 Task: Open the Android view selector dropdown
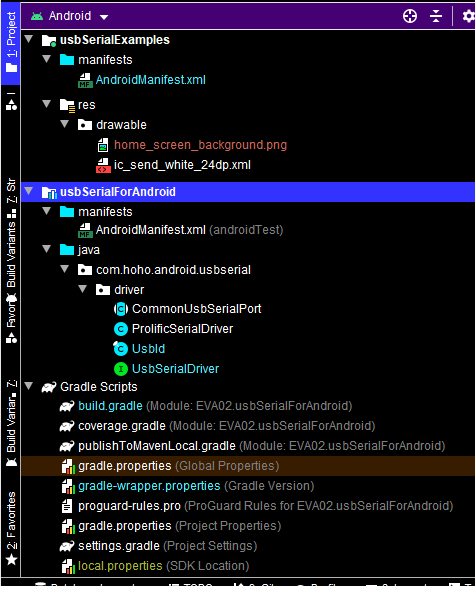pos(70,16)
